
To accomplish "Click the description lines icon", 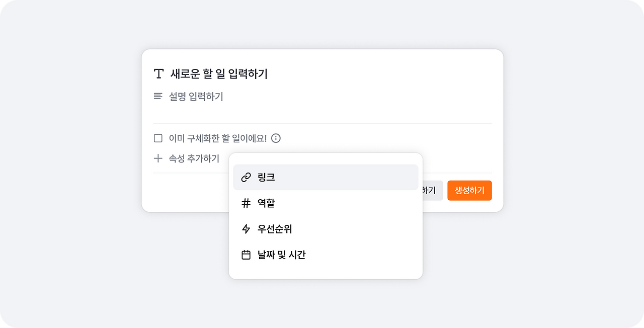I will point(158,96).
